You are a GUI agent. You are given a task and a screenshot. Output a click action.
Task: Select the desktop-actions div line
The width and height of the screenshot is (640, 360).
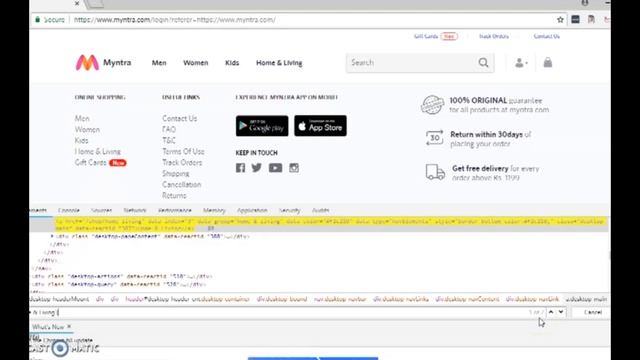pyautogui.click(x=122, y=276)
